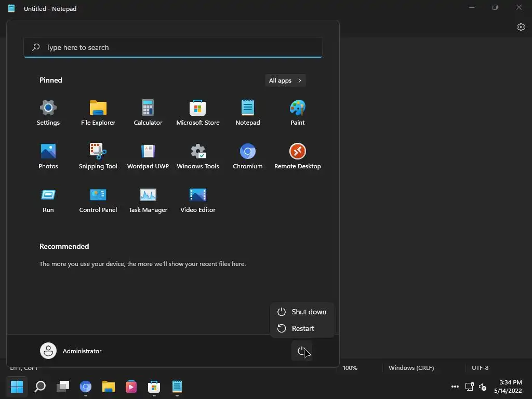Open the Paint app
This screenshot has height=399, width=532.
click(x=298, y=113)
